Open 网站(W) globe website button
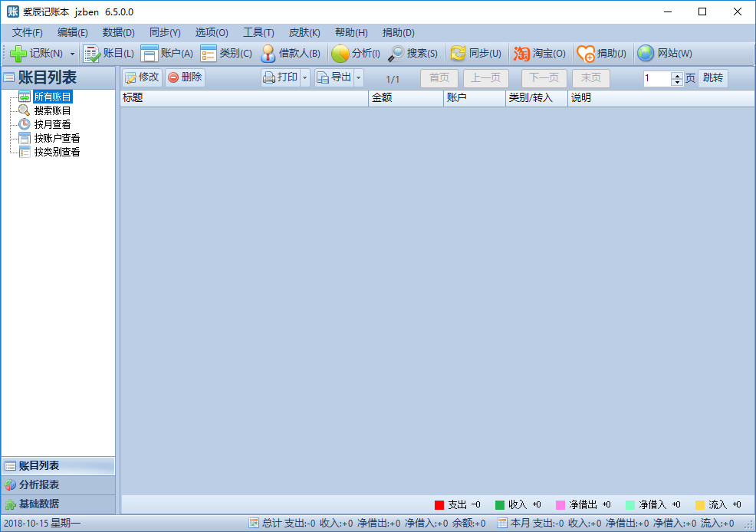The image size is (756, 532). coord(665,54)
